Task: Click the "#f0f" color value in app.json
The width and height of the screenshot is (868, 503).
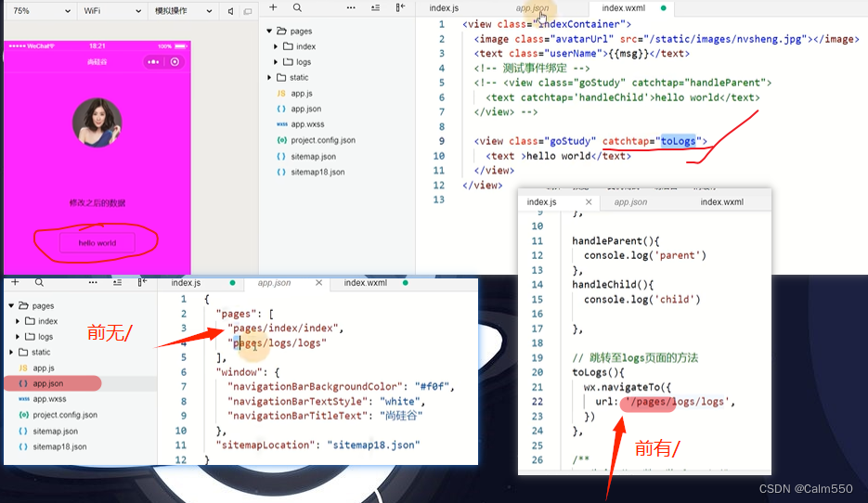Action: (432, 386)
